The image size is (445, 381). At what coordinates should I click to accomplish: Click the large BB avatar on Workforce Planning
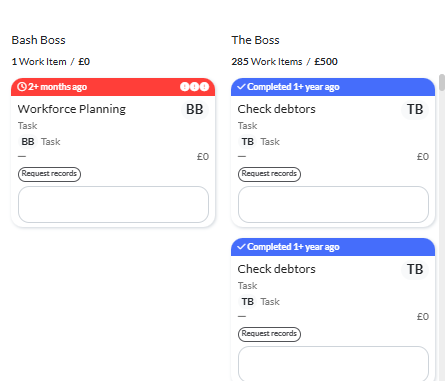[195, 110]
